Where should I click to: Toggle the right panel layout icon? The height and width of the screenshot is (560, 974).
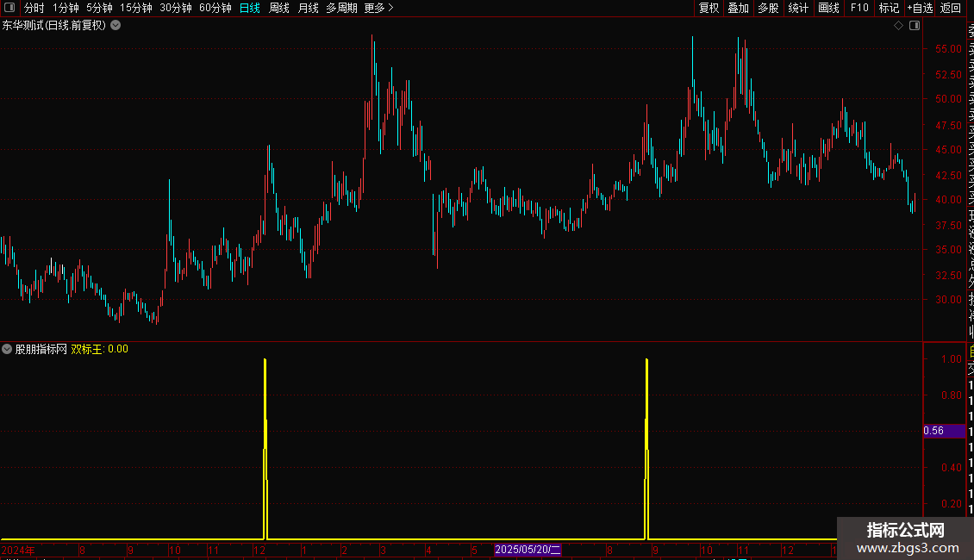915,26
